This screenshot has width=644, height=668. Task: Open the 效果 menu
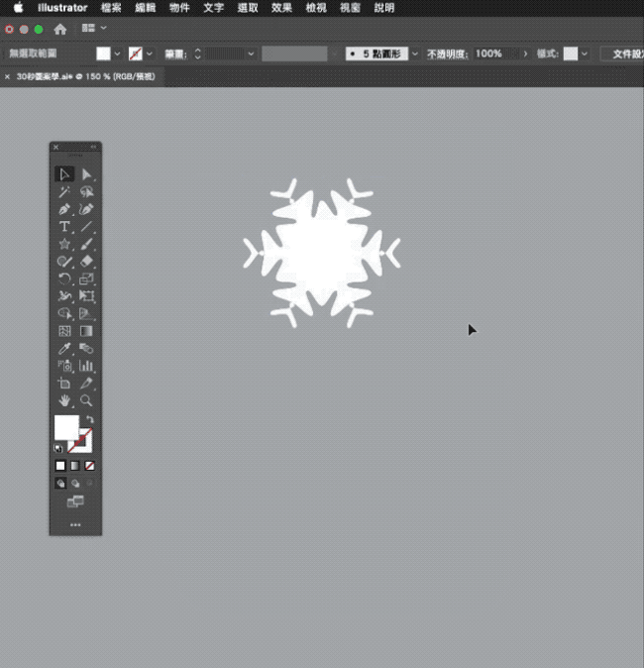tap(281, 8)
